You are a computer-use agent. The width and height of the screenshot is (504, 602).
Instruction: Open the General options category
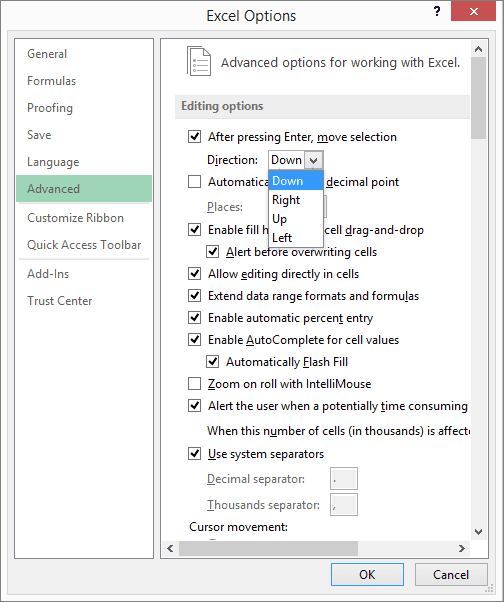(x=84, y=54)
